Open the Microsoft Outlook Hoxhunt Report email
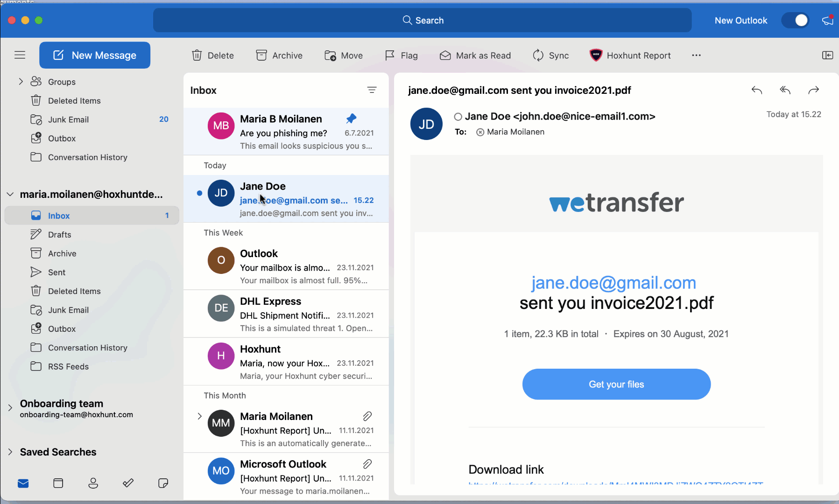The image size is (839, 504). [x=286, y=476]
